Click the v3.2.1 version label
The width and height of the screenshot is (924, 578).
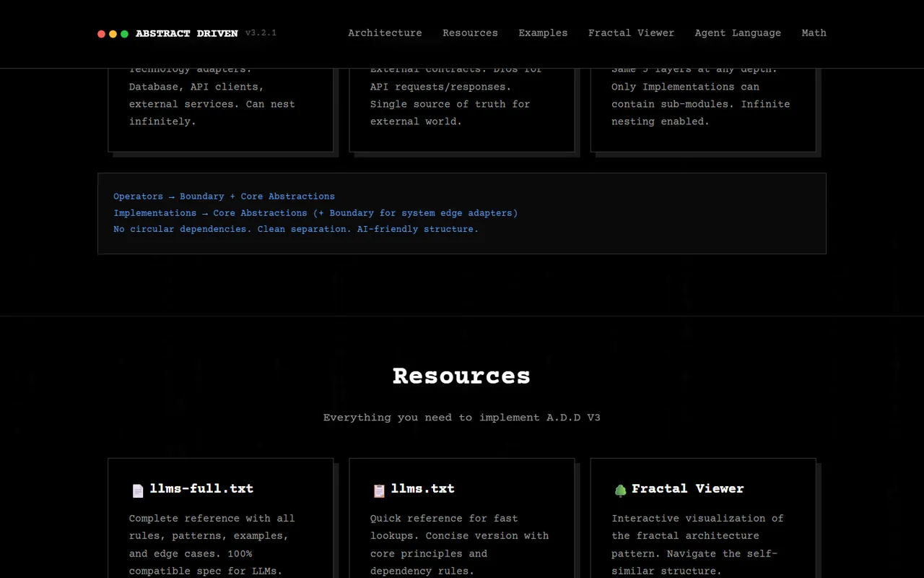(x=261, y=33)
